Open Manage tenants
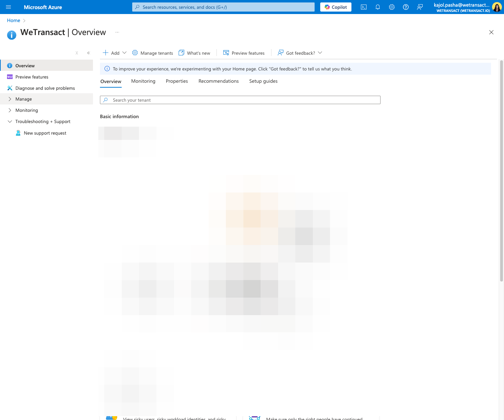 coord(153,53)
